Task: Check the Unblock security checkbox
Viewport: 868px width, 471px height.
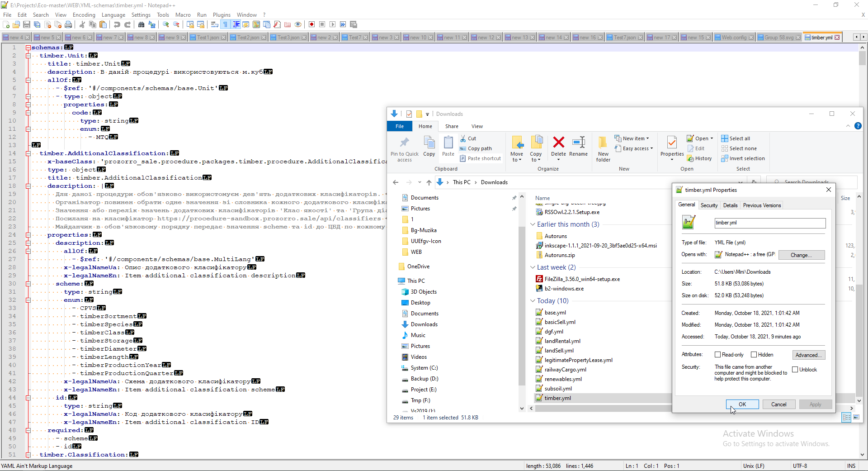Action: click(x=795, y=370)
